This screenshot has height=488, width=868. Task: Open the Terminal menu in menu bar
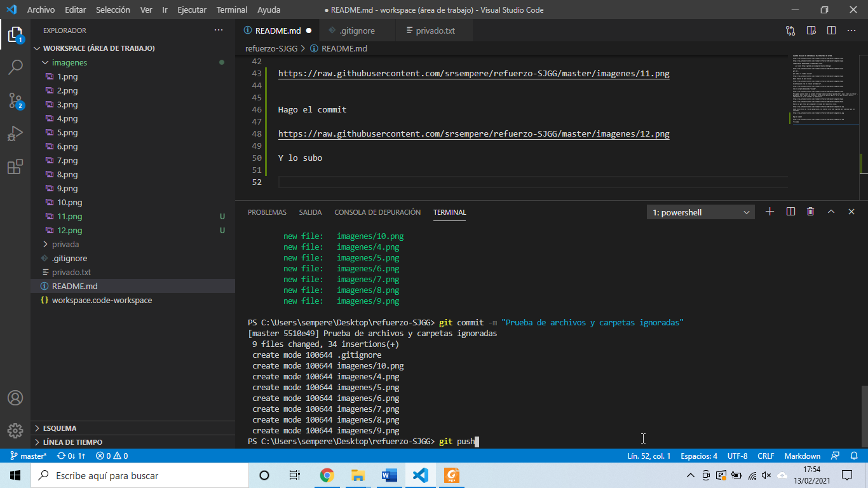[232, 10]
